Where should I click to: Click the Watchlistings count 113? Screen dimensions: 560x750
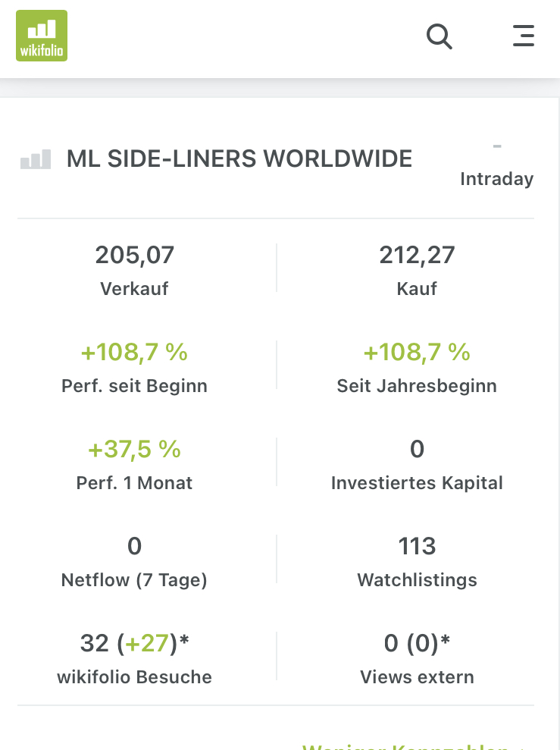point(417,546)
